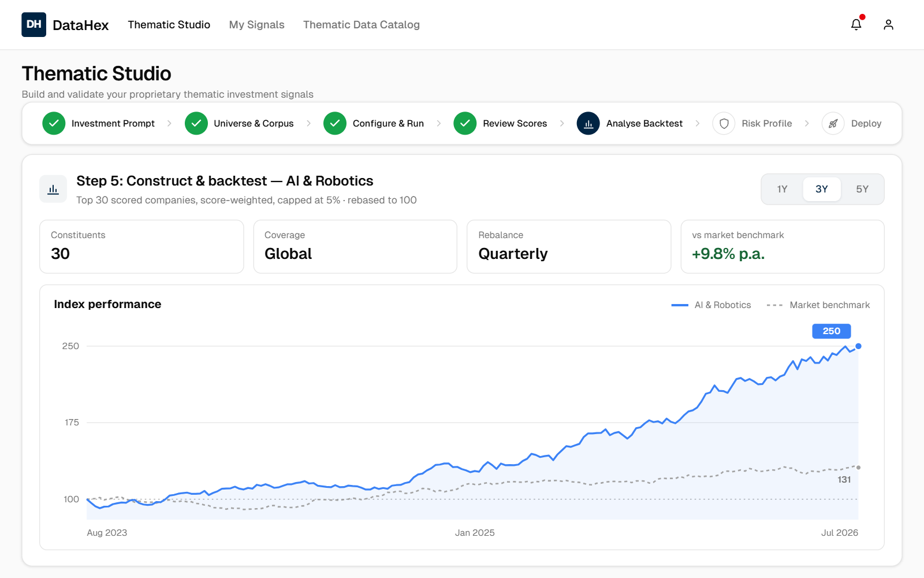924x578 pixels.
Task: Open the notifications bell
Action: tap(856, 24)
